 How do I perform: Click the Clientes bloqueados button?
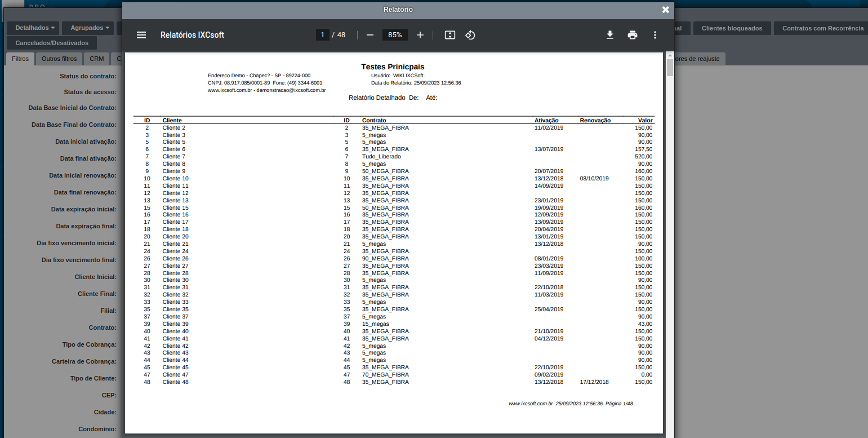pyautogui.click(x=732, y=28)
